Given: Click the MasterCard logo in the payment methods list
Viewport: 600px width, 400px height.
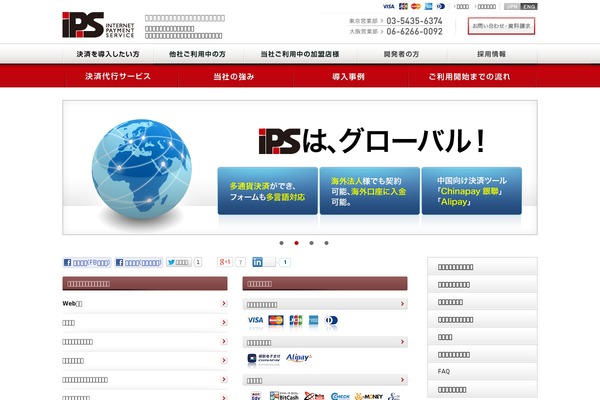Looking at the screenshot, I should (x=276, y=320).
